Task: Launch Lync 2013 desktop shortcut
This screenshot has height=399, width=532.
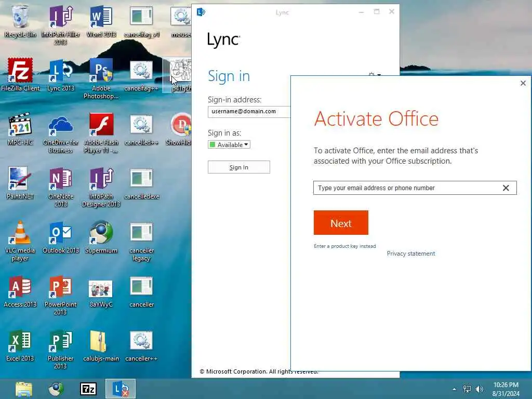Action: [x=60, y=75]
